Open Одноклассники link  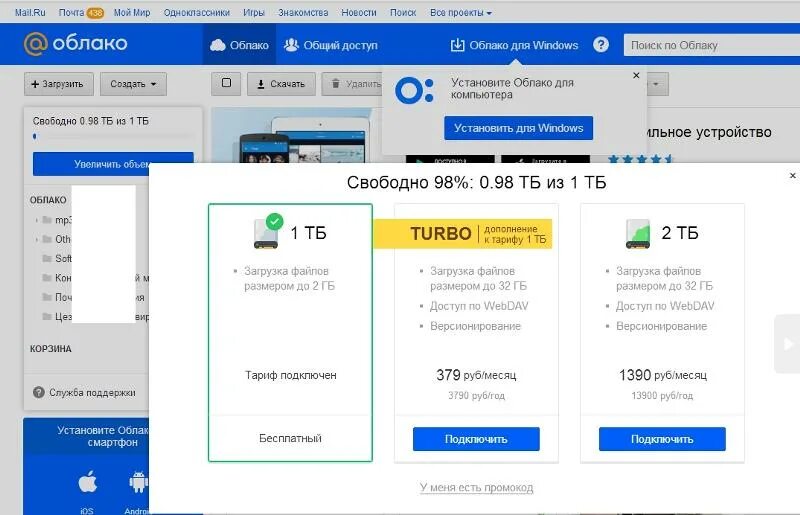coord(196,12)
